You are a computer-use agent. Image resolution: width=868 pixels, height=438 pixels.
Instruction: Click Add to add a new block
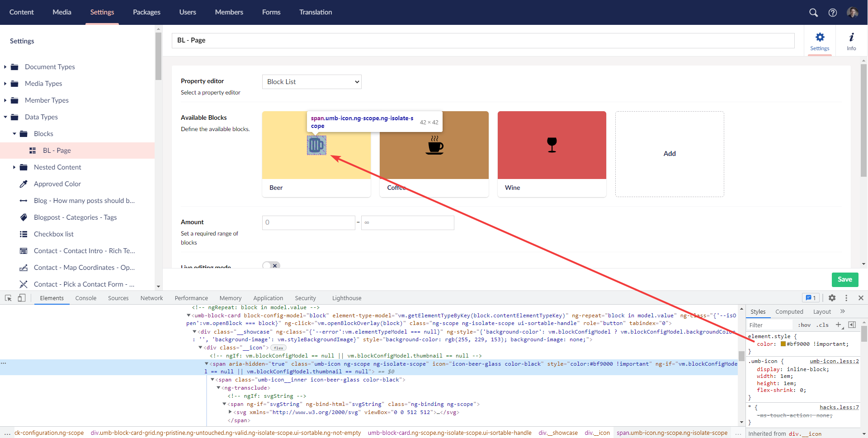[670, 154]
